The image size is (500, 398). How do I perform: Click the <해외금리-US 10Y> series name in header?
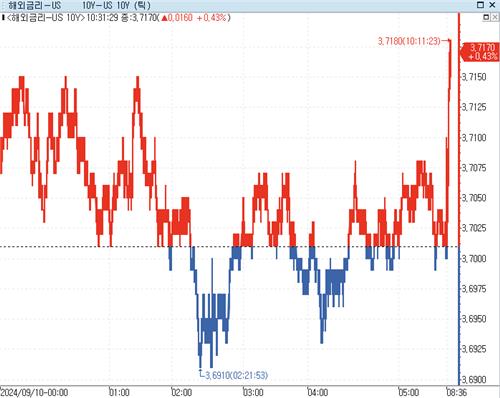click(45, 17)
